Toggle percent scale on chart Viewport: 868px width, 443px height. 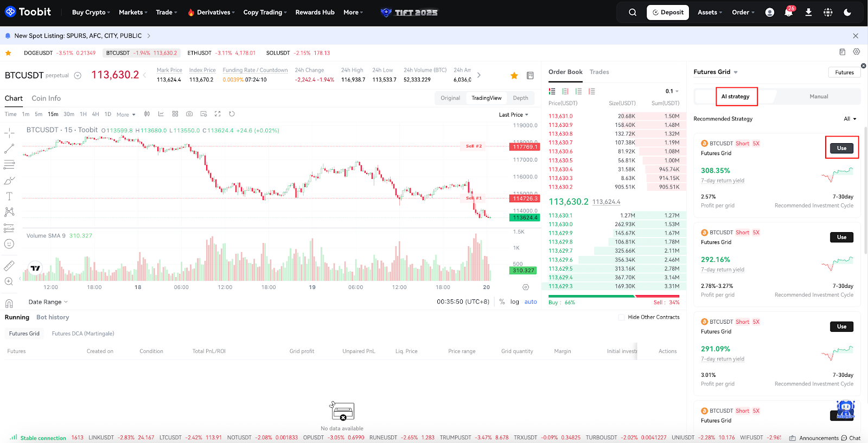click(502, 302)
